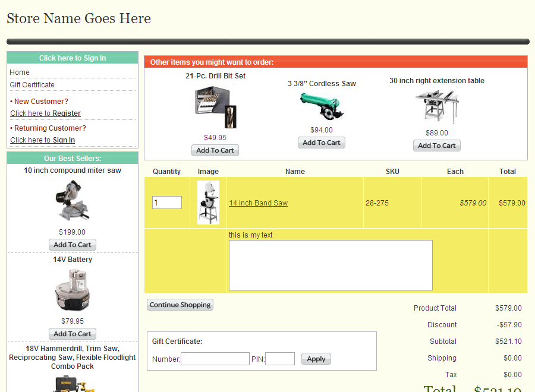Add the 3 3/8" Cordless Saw to cart
Image resolution: width=535 pixels, height=392 pixels.
click(x=322, y=143)
